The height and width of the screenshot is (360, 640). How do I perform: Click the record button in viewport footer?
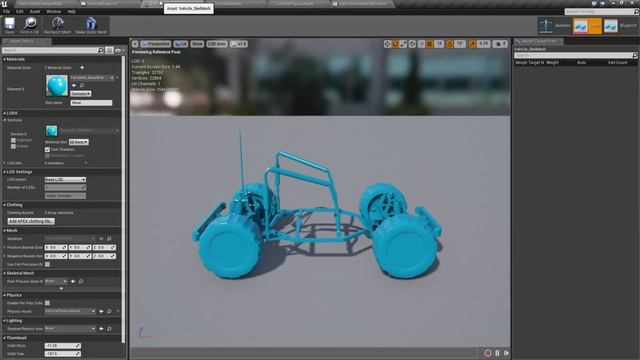pyautogui.click(x=488, y=353)
